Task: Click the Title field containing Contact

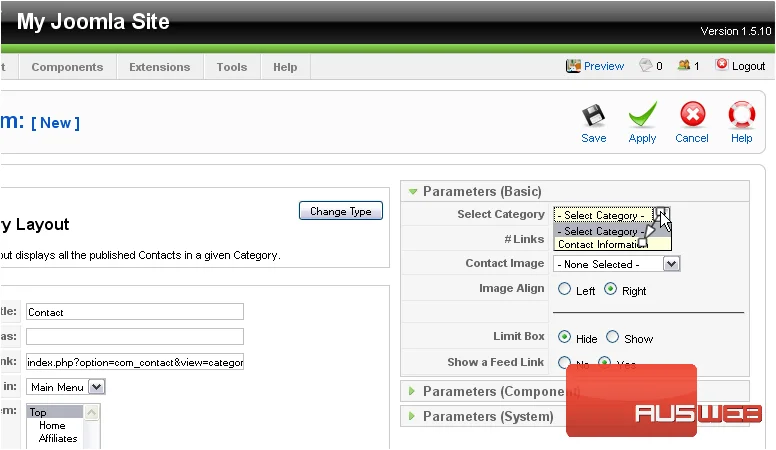Action: pos(135,312)
